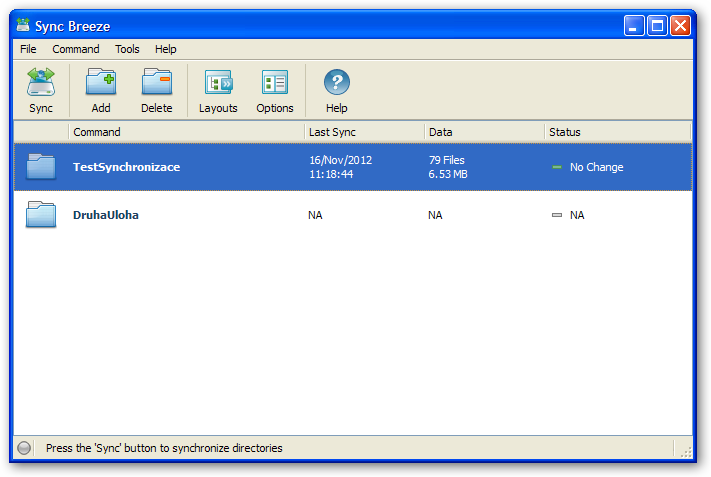Sort by the Data column header
This screenshot has height=477, width=711.
[x=484, y=132]
